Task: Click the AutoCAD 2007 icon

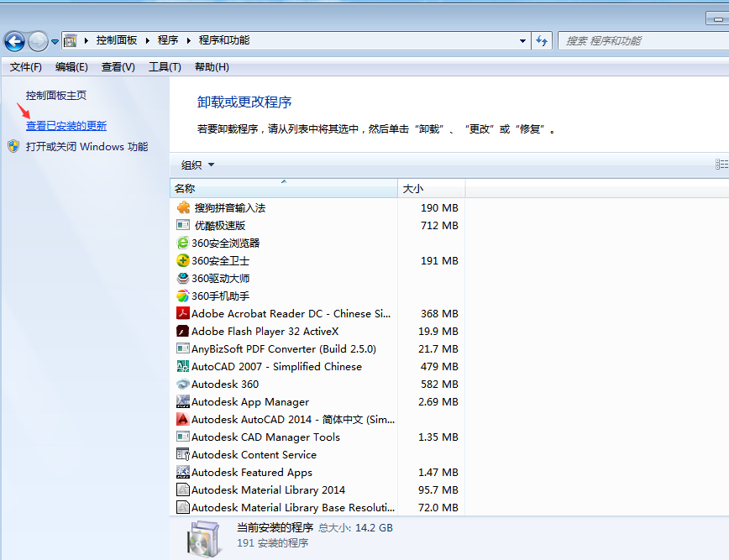Action: coord(183,366)
